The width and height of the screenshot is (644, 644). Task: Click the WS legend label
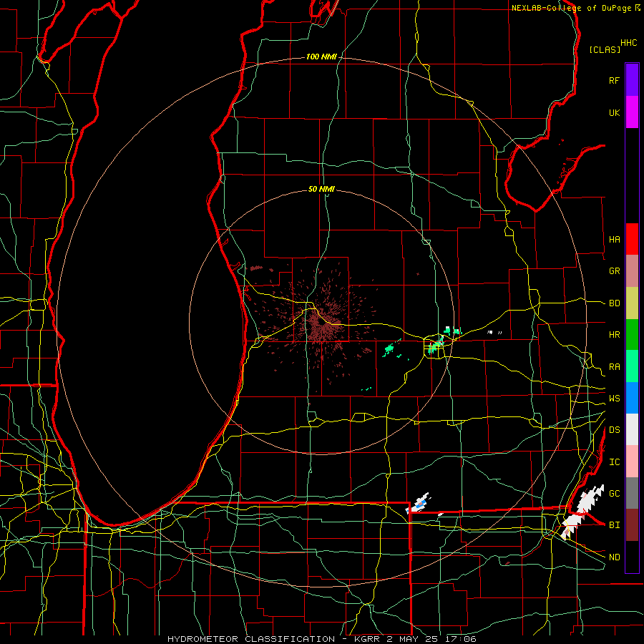[614, 399]
